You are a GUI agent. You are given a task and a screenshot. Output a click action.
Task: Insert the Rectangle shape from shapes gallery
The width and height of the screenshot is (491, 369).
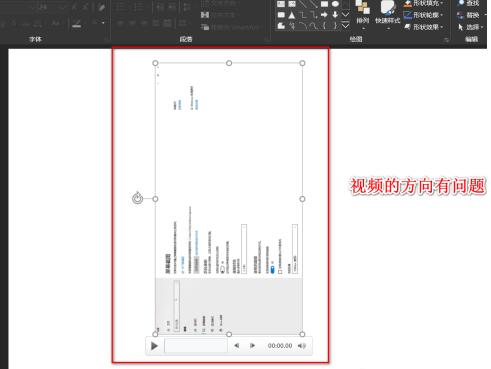324,4
